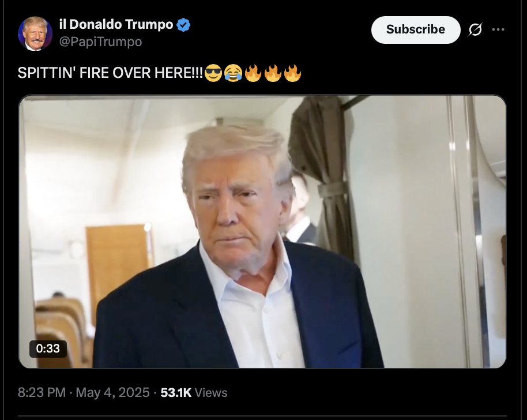Open the il Donaldo Trumpo profile avatar
Image resolution: width=527 pixels, height=420 pixels.
[x=35, y=33]
